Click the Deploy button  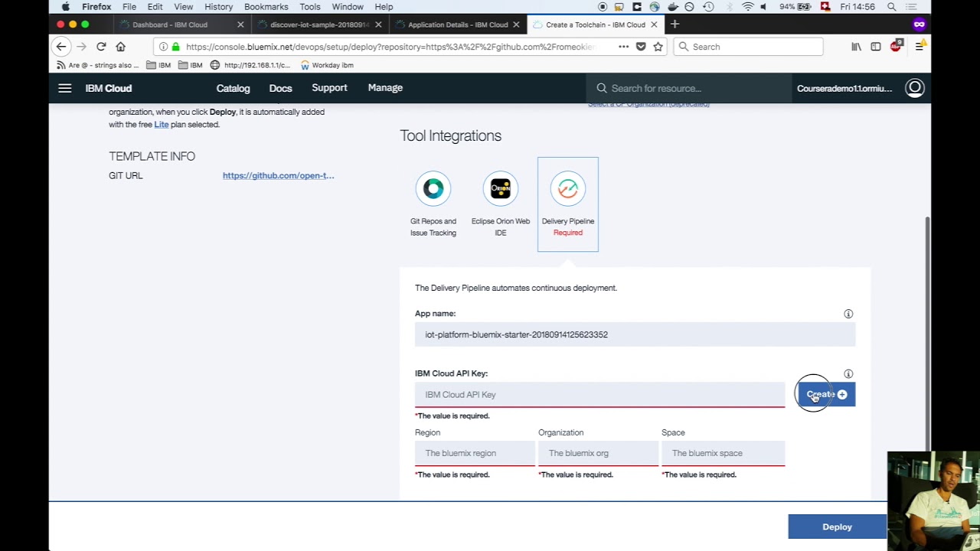[837, 527]
